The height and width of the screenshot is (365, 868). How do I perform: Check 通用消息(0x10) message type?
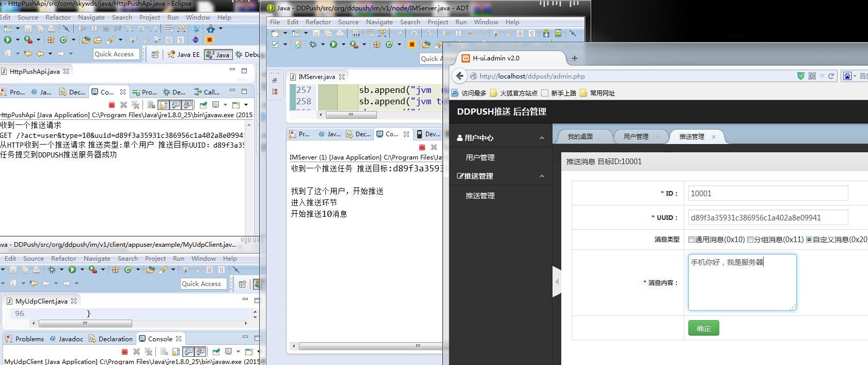click(691, 240)
